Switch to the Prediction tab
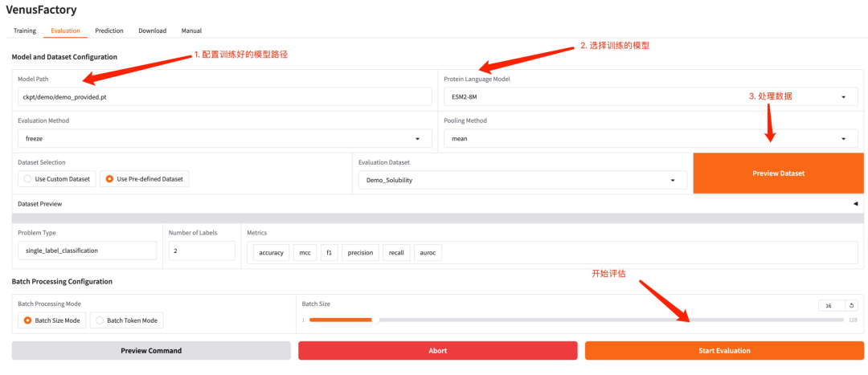The width and height of the screenshot is (868, 375). pyautogui.click(x=109, y=31)
